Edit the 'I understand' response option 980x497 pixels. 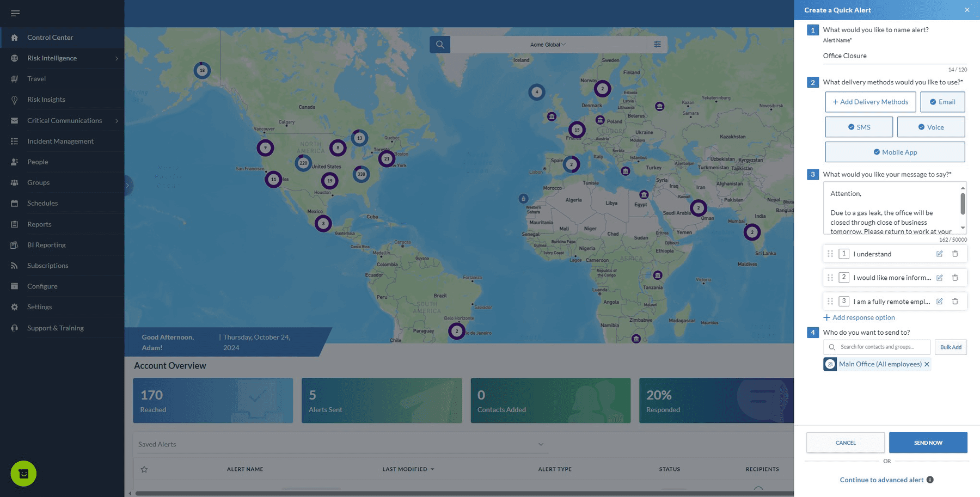point(939,254)
